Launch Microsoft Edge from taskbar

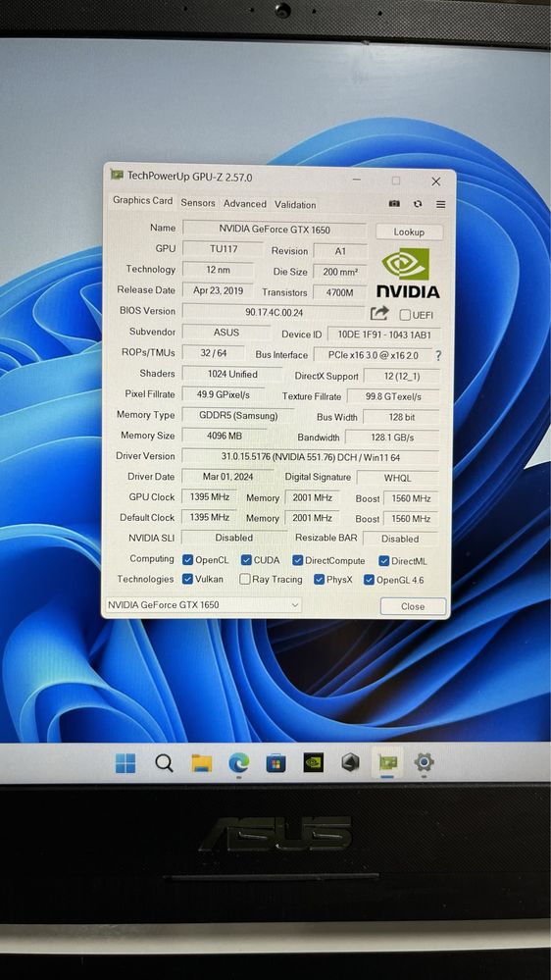238,762
